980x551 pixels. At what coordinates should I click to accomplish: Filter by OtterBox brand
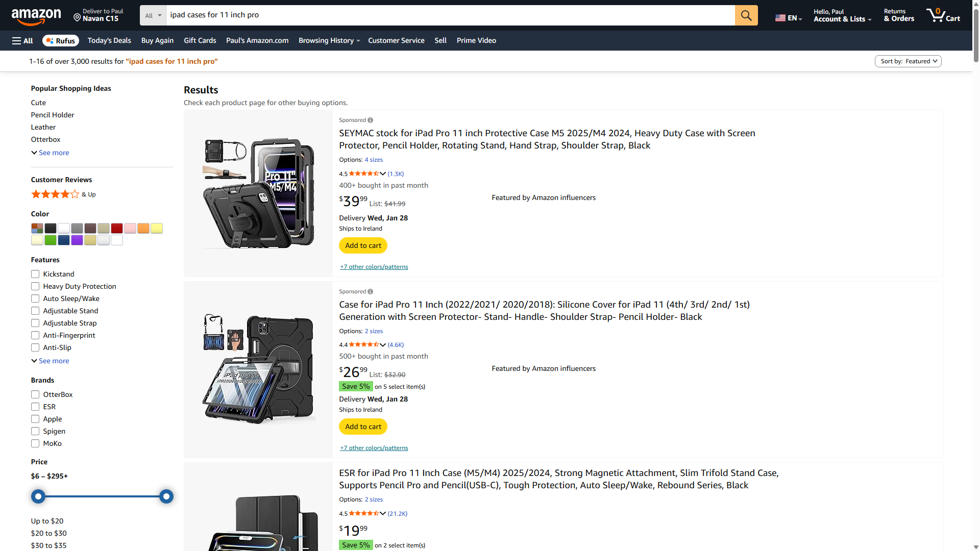35,395
